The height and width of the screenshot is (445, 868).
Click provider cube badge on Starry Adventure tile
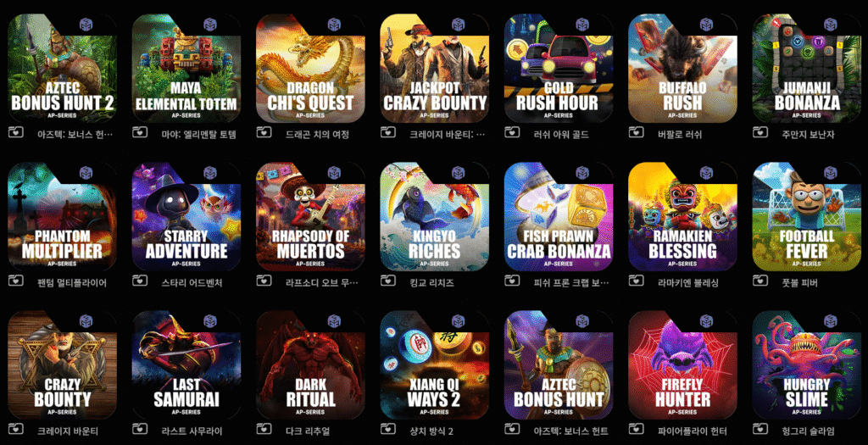click(x=210, y=173)
